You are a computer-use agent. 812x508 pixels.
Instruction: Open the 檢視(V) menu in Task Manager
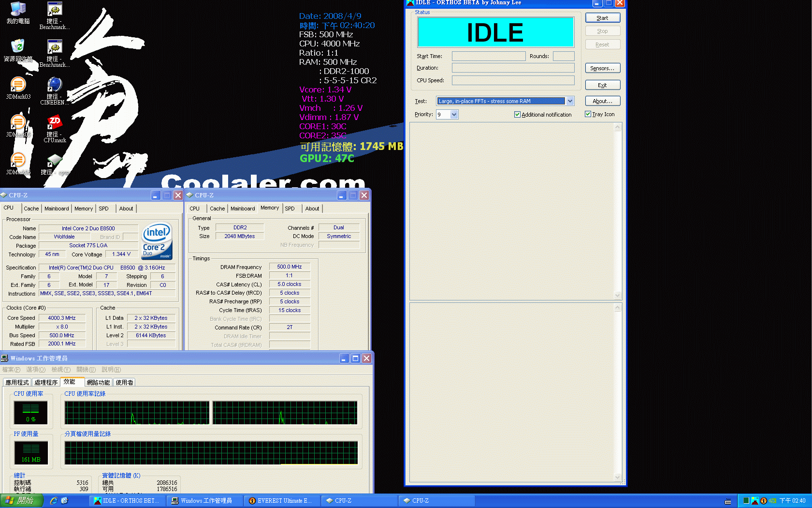[61, 370]
